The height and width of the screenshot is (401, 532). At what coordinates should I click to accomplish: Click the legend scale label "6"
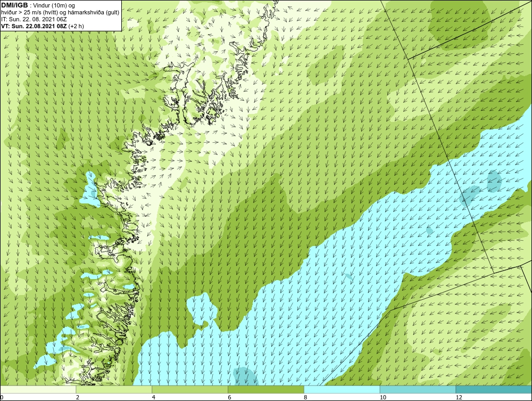coord(230,397)
